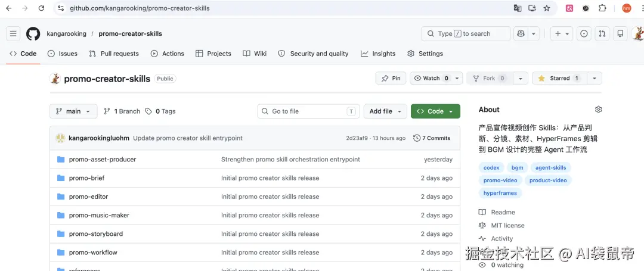Open the repository Settings tab
This screenshot has height=271, width=644.
425,54
